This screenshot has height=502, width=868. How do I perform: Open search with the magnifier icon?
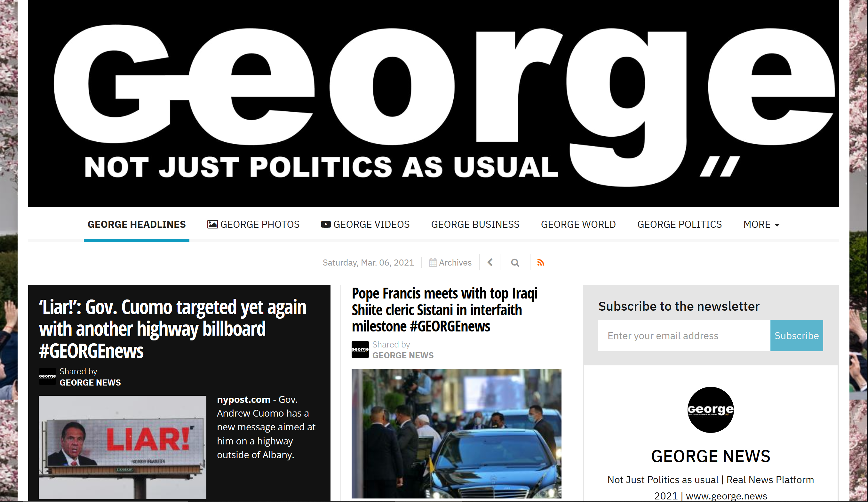[x=515, y=263]
